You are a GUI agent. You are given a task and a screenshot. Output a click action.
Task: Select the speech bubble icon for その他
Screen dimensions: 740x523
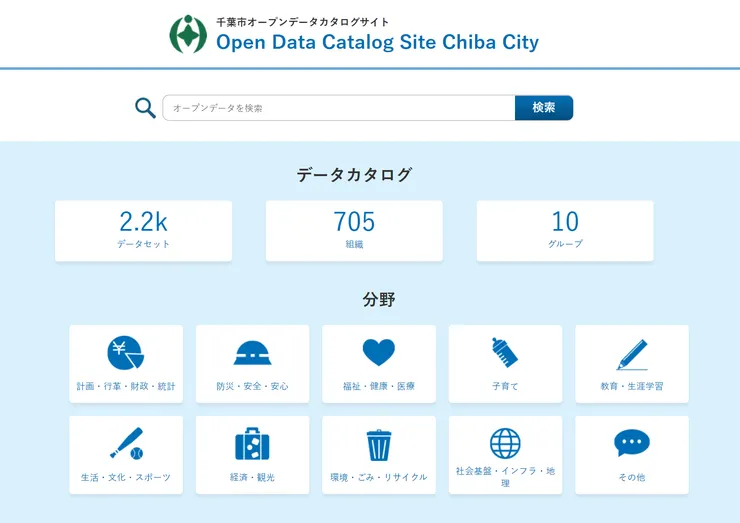coord(632,443)
